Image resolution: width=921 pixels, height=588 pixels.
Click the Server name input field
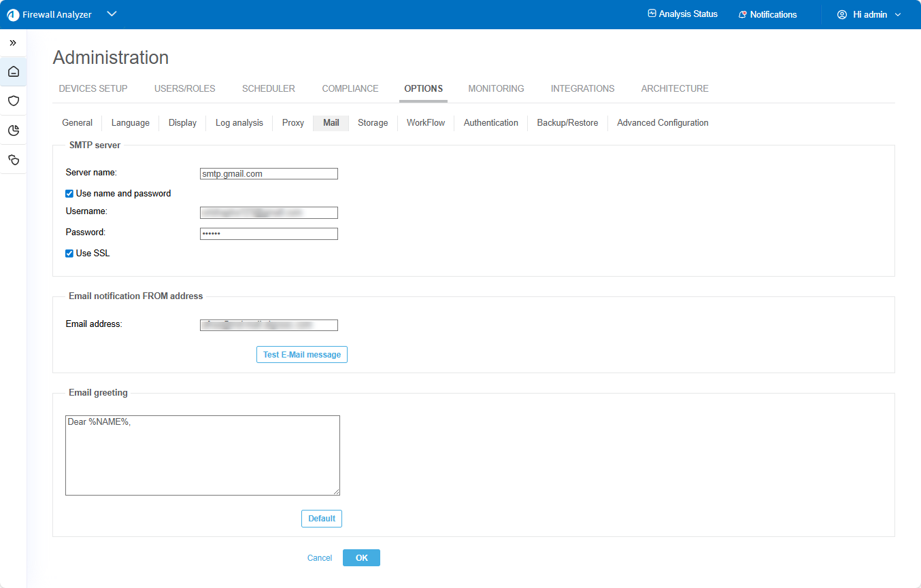[269, 174]
